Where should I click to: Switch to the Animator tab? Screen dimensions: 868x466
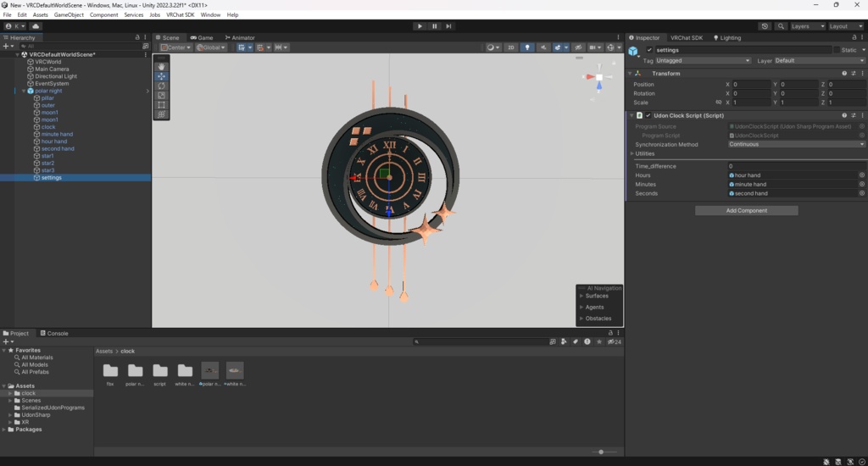(x=240, y=37)
